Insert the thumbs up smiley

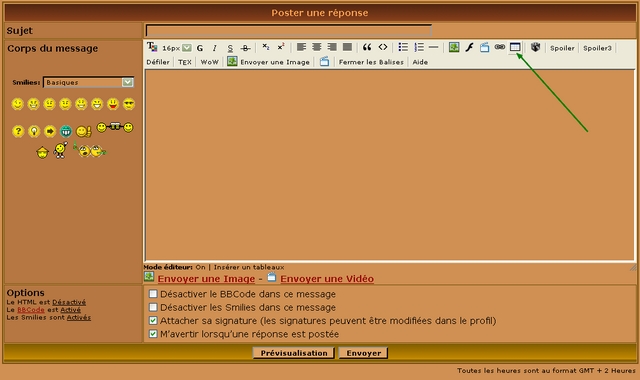(x=84, y=131)
